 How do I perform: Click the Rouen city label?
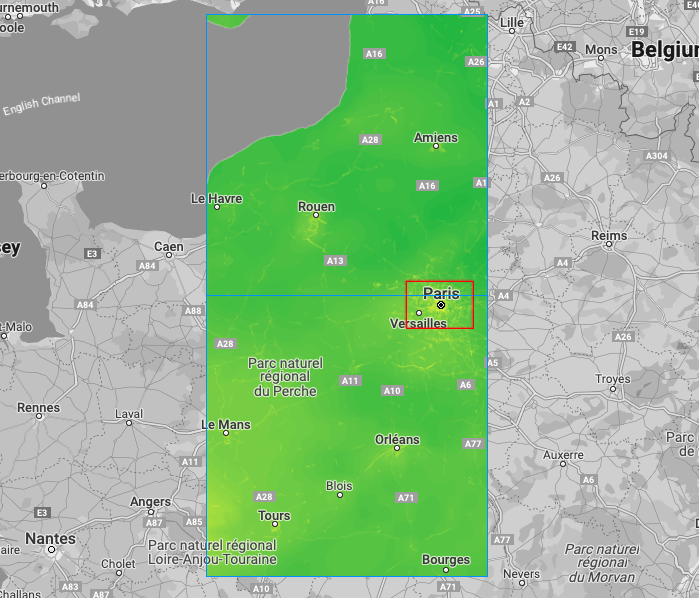point(316,207)
